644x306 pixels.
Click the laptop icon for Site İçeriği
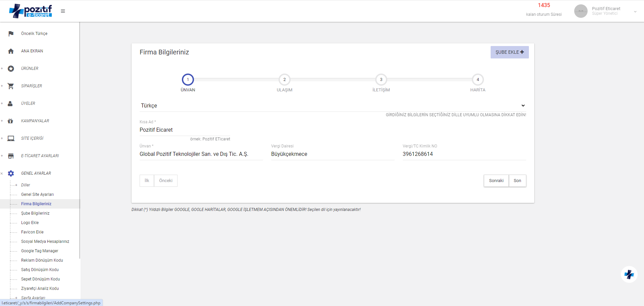point(11,138)
